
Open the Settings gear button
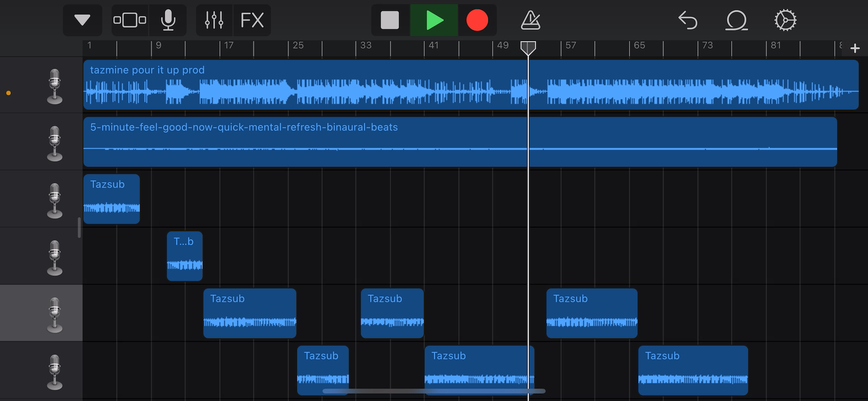point(785,20)
